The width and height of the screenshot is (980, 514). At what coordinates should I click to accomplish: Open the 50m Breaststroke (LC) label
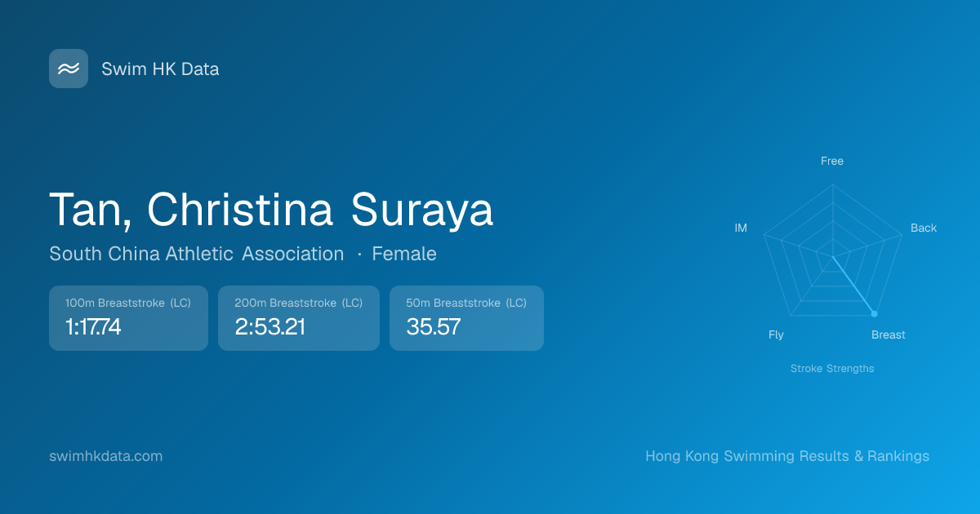(x=466, y=303)
